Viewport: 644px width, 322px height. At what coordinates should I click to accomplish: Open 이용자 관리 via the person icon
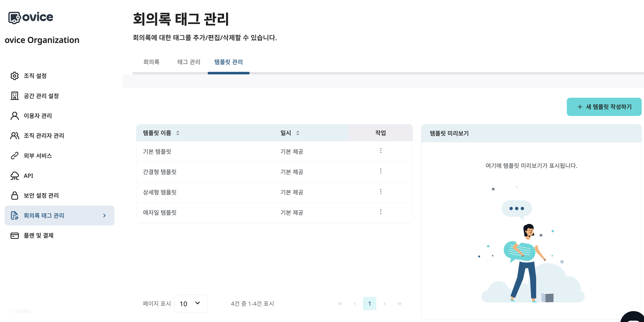pyautogui.click(x=14, y=116)
